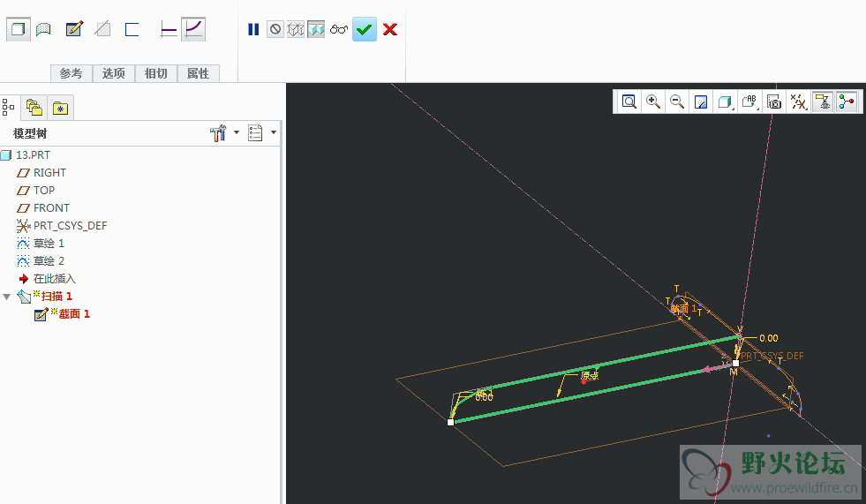Toggle the solid sweep option
Screen dimensions: 866x504
point(17,29)
